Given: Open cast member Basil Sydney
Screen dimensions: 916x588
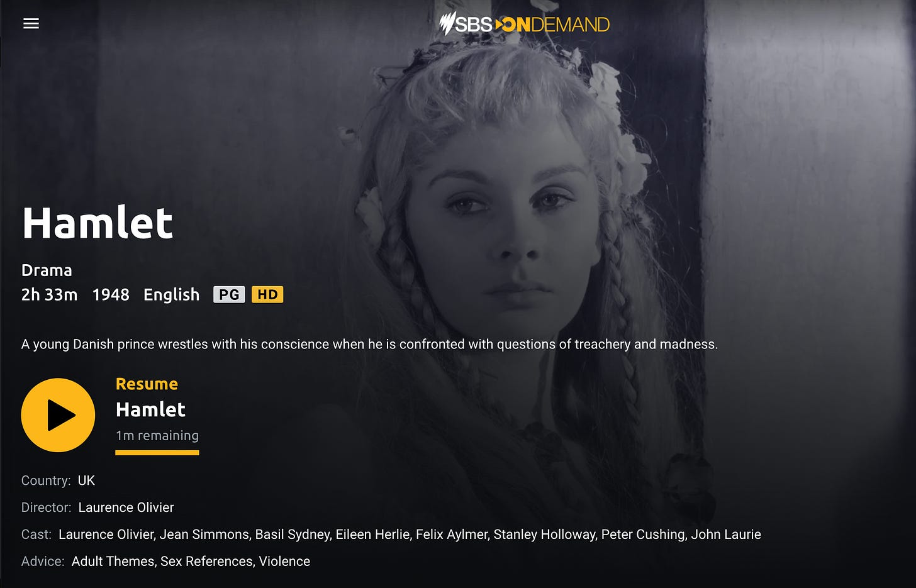Looking at the screenshot, I should pos(293,535).
